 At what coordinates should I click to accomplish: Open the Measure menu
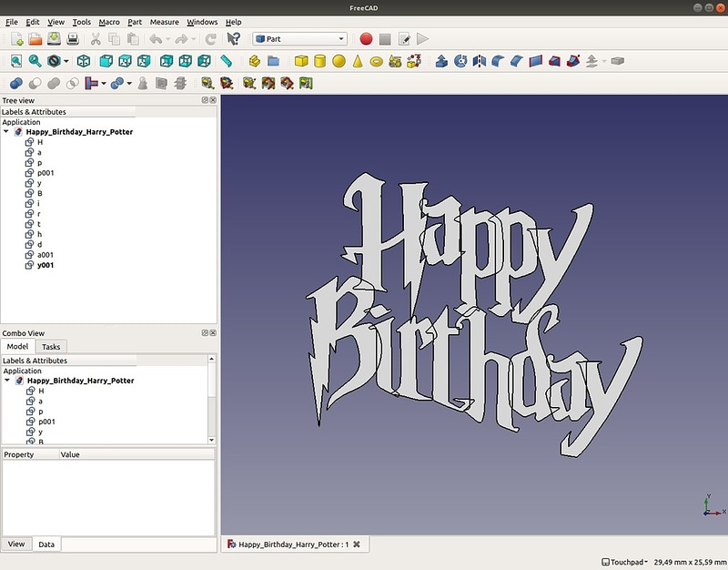[x=165, y=22]
